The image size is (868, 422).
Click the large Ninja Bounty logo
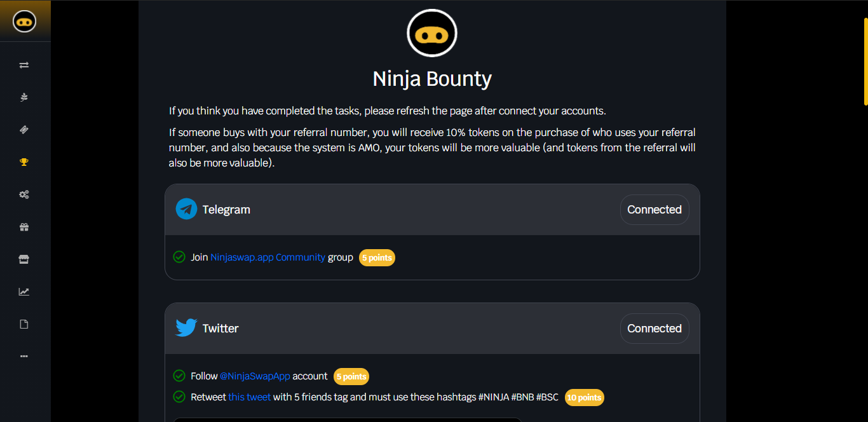(x=432, y=34)
